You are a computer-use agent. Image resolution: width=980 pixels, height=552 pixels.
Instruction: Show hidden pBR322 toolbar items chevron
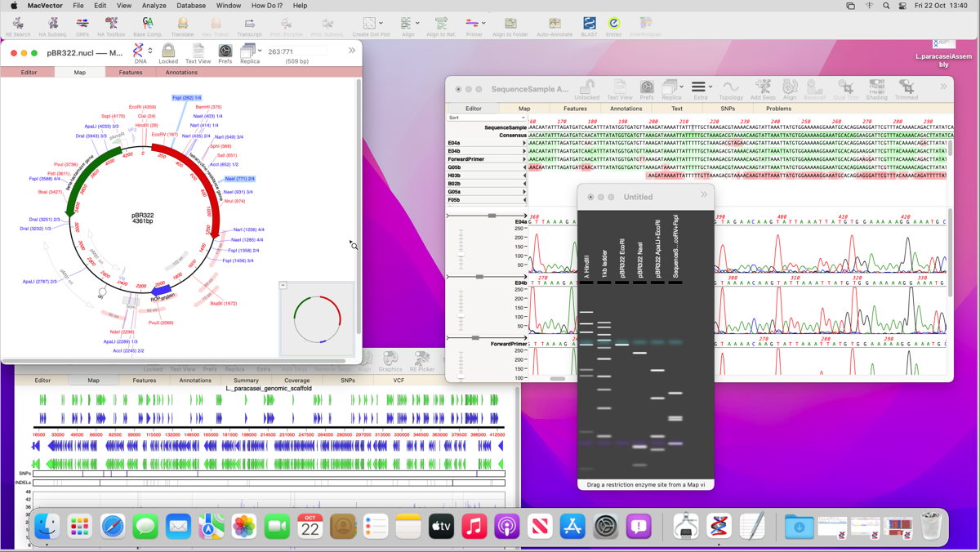click(352, 51)
